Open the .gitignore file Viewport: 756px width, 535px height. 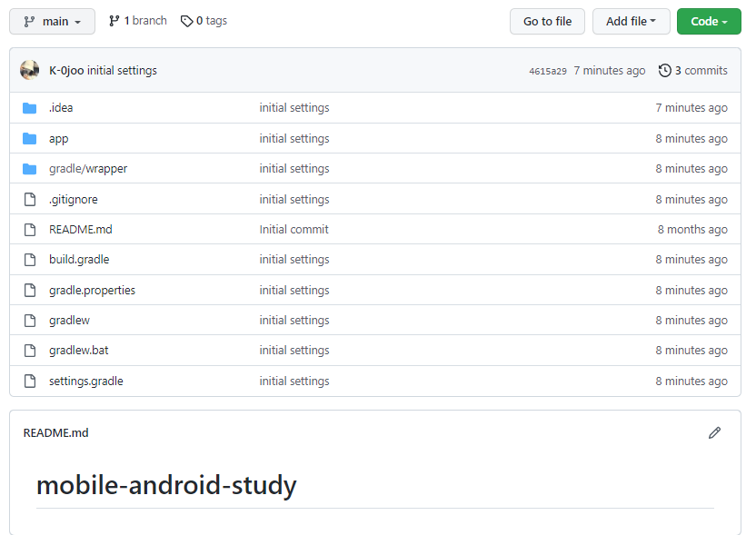pos(74,199)
